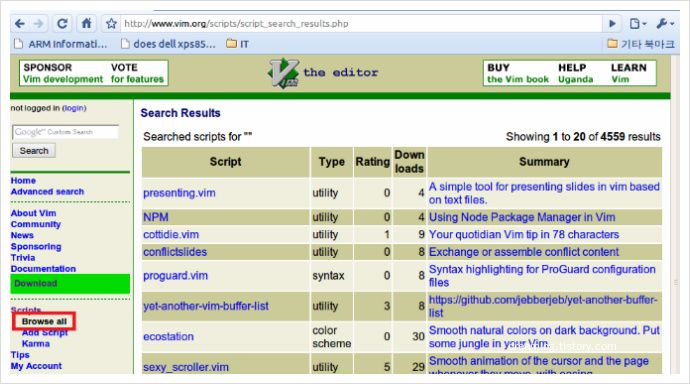The height and width of the screenshot is (384, 690).
Task: Open Learn Vim link
Action: [x=629, y=73]
